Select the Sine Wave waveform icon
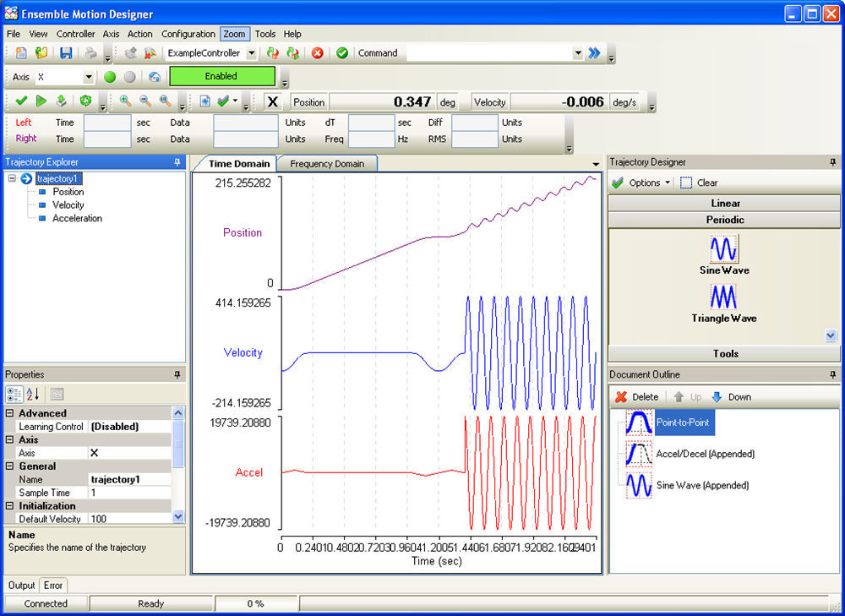This screenshot has width=845, height=616. [x=723, y=248]
